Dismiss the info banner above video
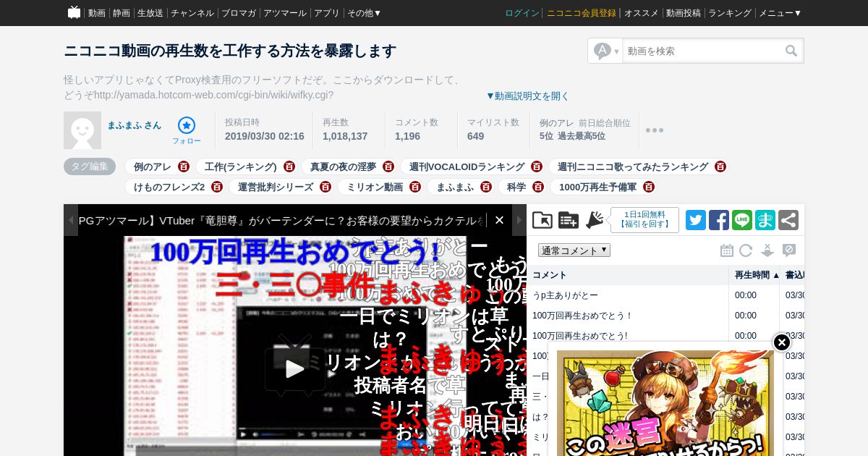Screen dimensions: 868x456 pyautogui.click(x=499, y=220)
